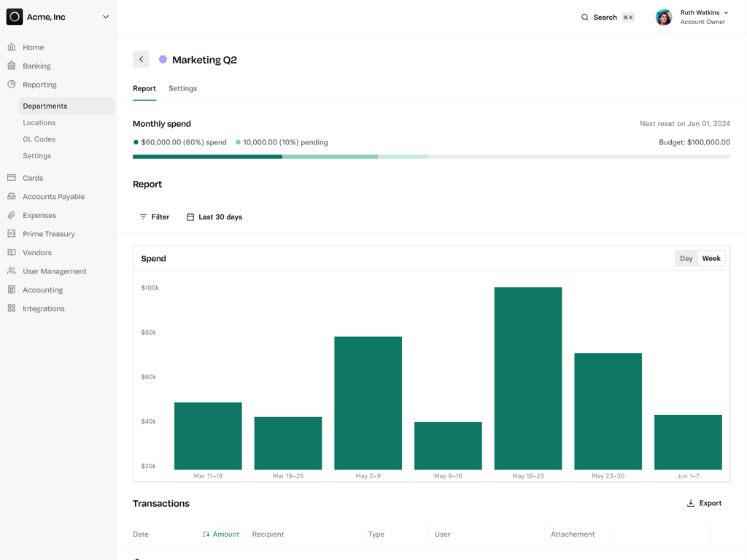Open the Banking link text
The width and height of the screenshot is (747, 560).
pos(36,66)
